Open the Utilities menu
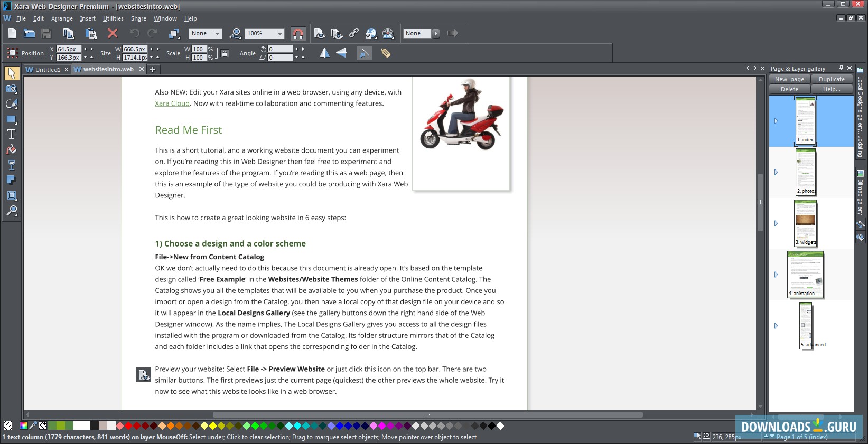Image resolution: width=868 pixels, height=444 pixels. point(113,18)
